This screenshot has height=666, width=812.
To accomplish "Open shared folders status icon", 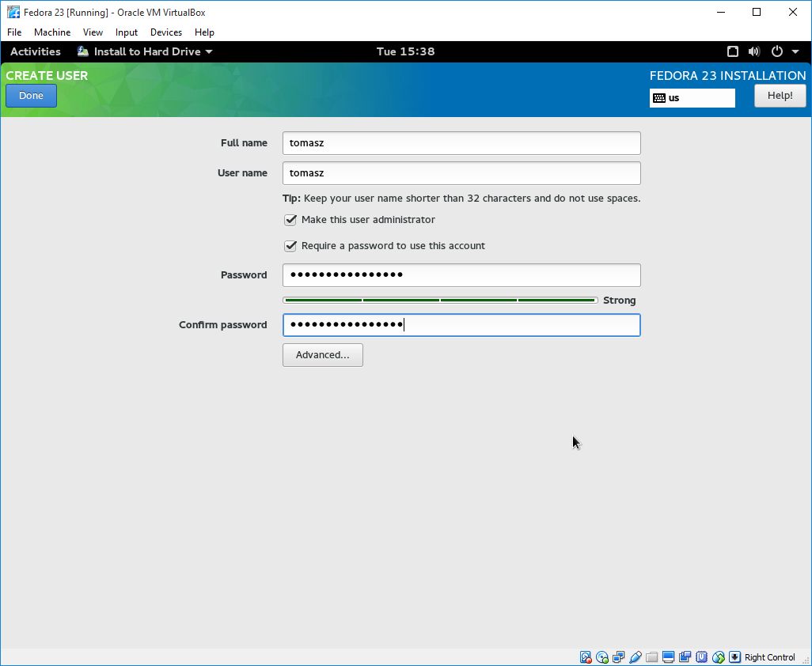I will tap(652, 657).
